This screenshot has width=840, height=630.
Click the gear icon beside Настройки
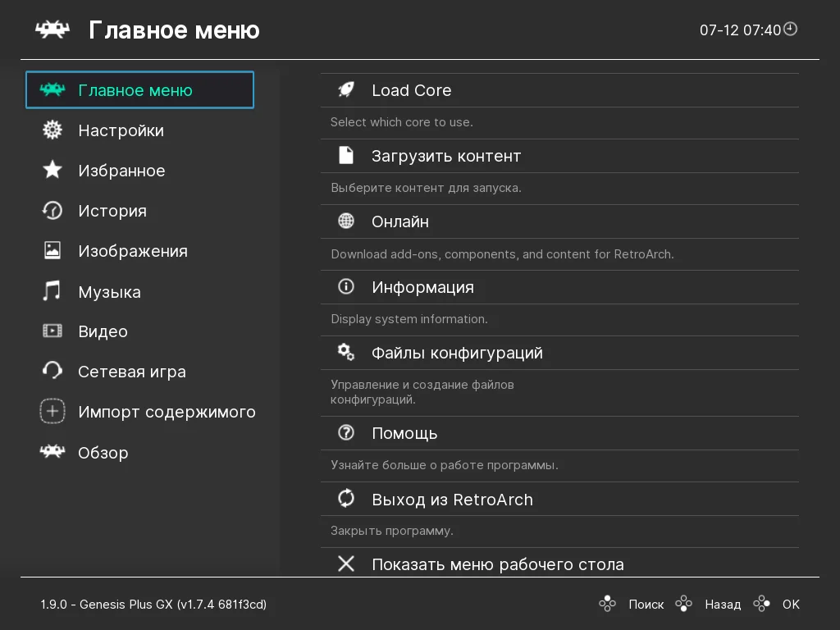point(52,130)
